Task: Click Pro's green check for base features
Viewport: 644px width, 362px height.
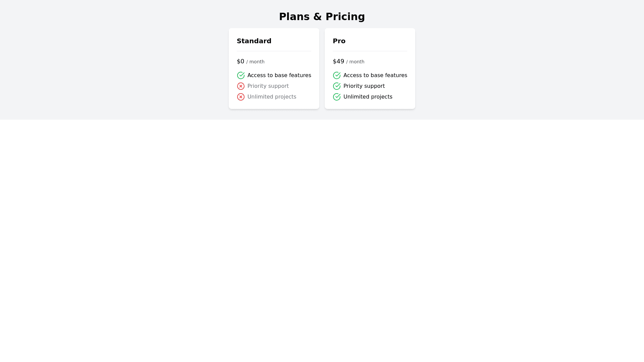Action: [x=337, y=75]
